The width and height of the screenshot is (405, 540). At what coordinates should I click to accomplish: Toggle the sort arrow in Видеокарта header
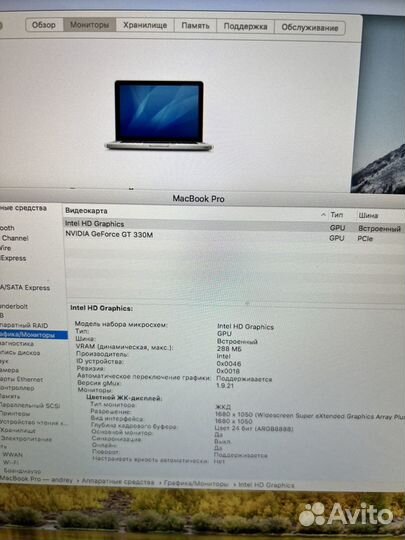[x=323, y=215]
